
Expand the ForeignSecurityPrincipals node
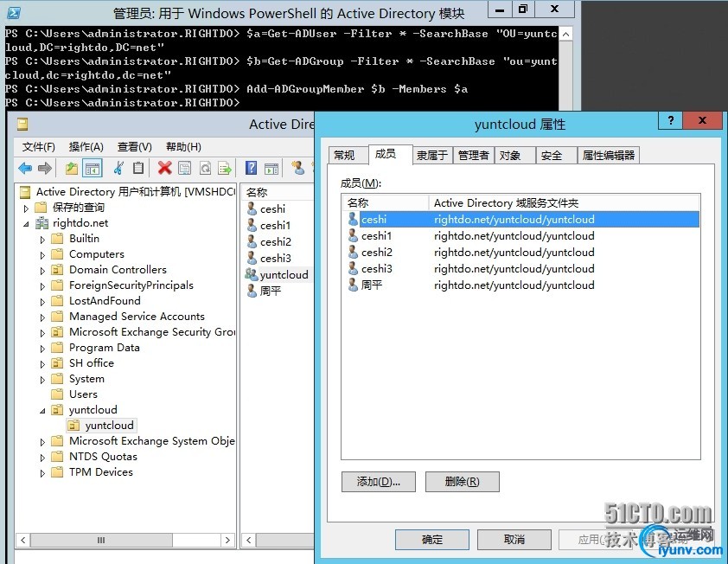click(42, 286)
